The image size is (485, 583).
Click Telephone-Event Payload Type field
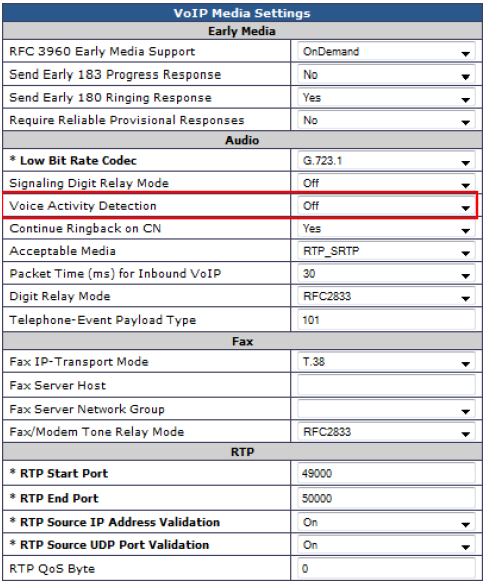tap(386, 320)
